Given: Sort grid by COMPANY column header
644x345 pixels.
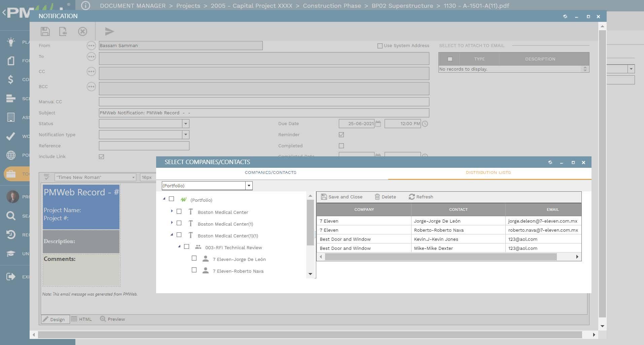Looking at the screenshot, I should [x=364, y=209].
